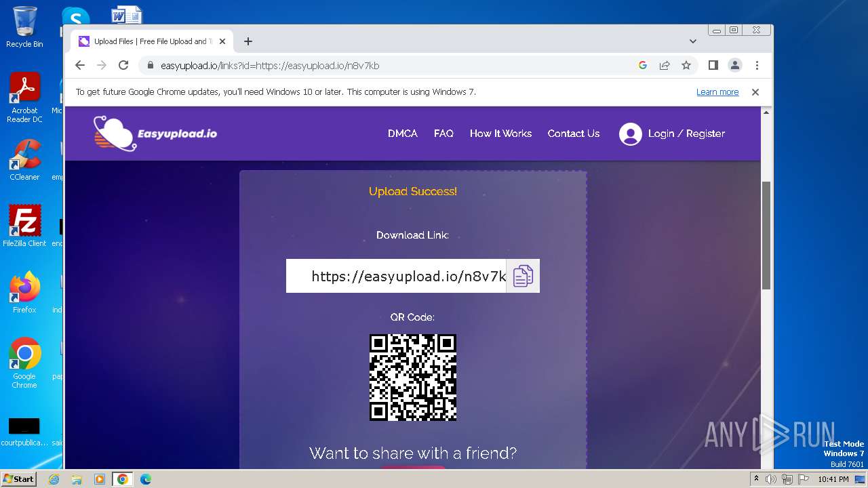Open the media player taskbar icon

click(x=100, y=479)
